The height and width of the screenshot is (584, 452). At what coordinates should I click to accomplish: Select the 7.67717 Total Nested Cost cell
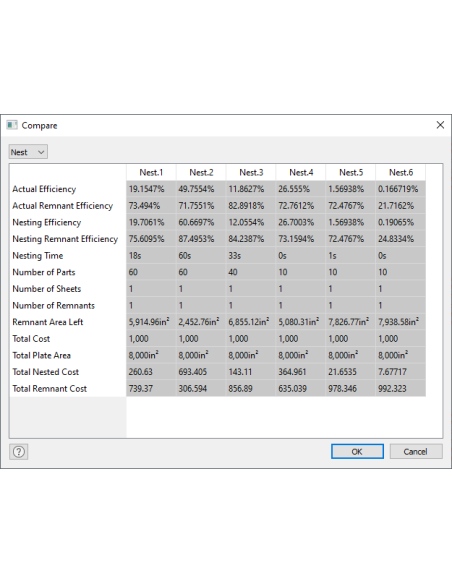coord(401,372)
